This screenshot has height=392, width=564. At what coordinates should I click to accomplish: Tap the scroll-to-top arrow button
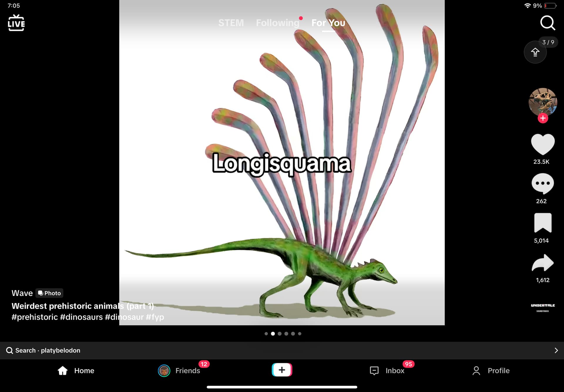tap(535, 52)
